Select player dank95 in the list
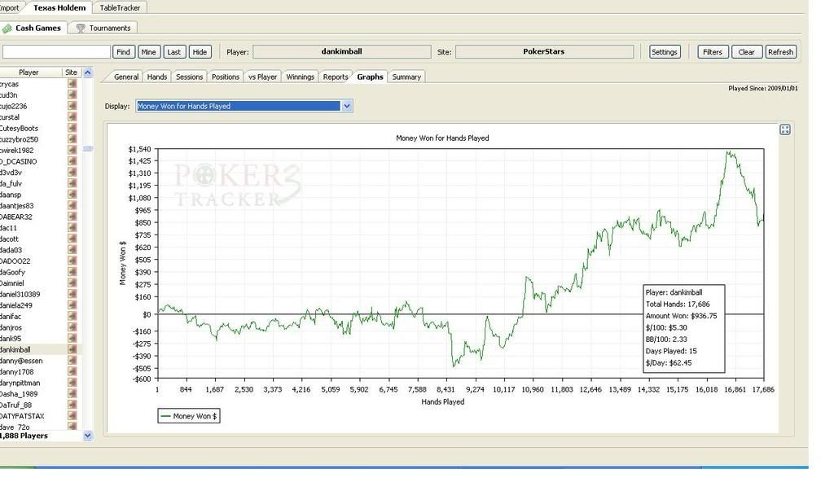 pyautogui.click(x=11, y=339)
